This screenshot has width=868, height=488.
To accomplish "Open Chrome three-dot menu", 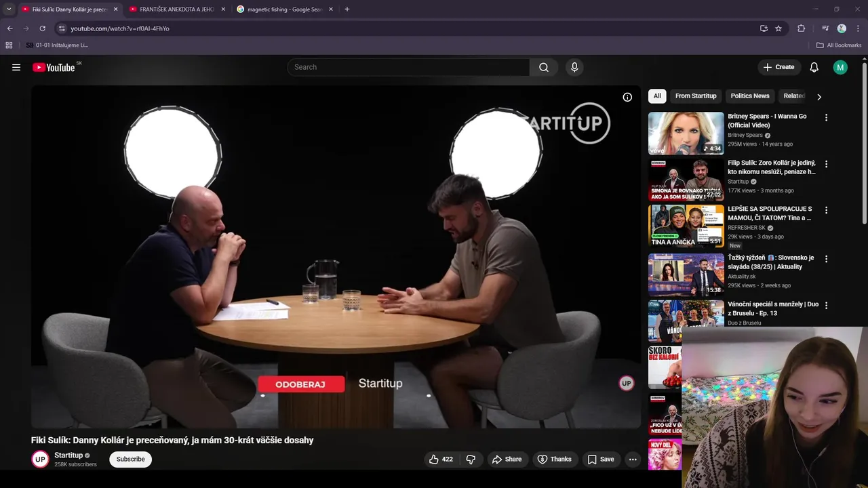I will tap(859, 28).
